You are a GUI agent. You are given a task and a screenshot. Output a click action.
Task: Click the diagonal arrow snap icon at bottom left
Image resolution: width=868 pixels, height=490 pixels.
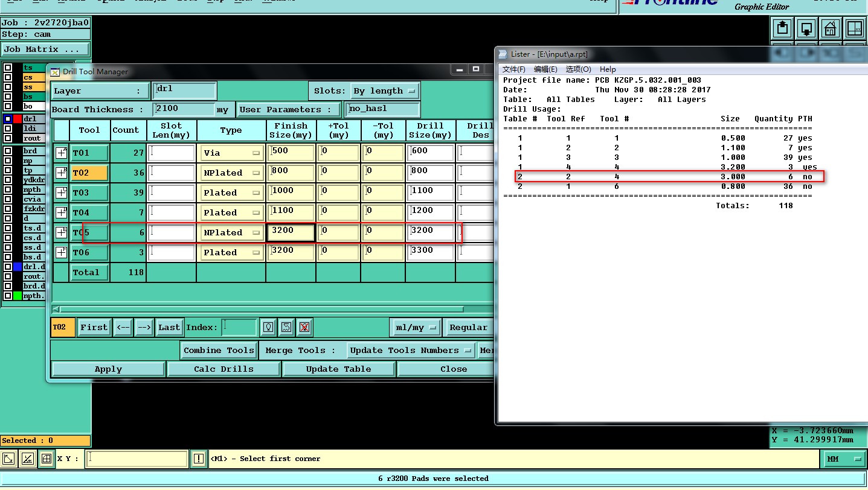click(x=8, y=459)
